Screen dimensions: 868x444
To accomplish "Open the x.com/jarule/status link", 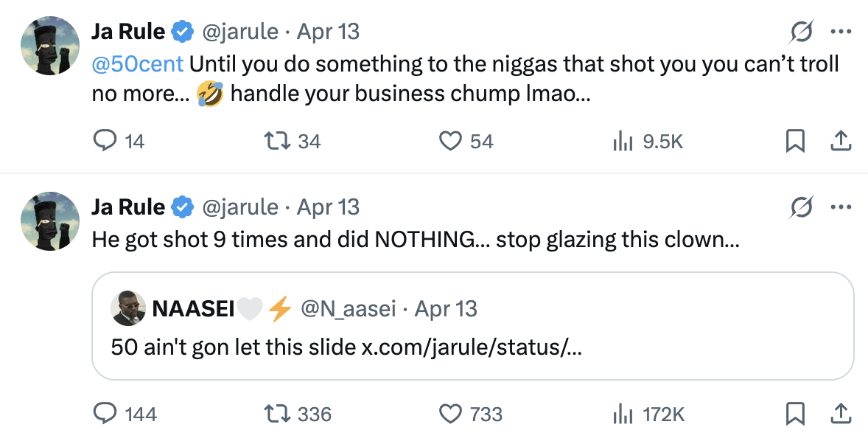I will pyautogui.click(x=472, y=347).
